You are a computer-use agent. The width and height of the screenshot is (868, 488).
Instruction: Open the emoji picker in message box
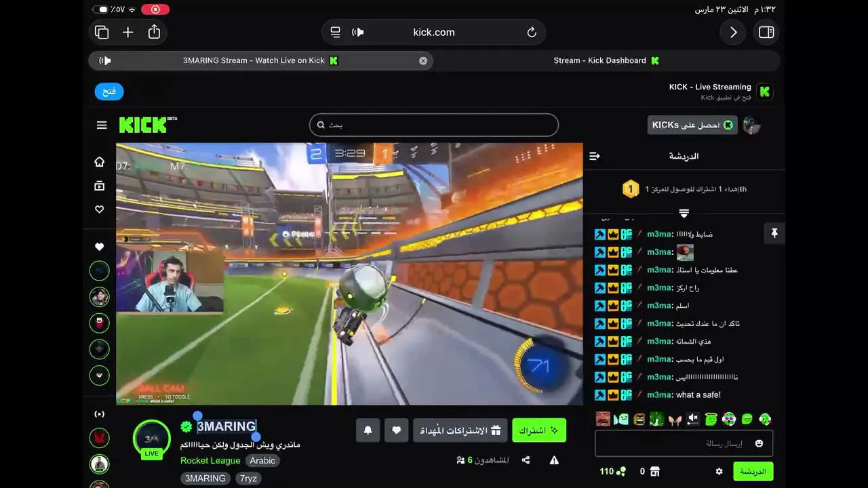coord(759,443)
